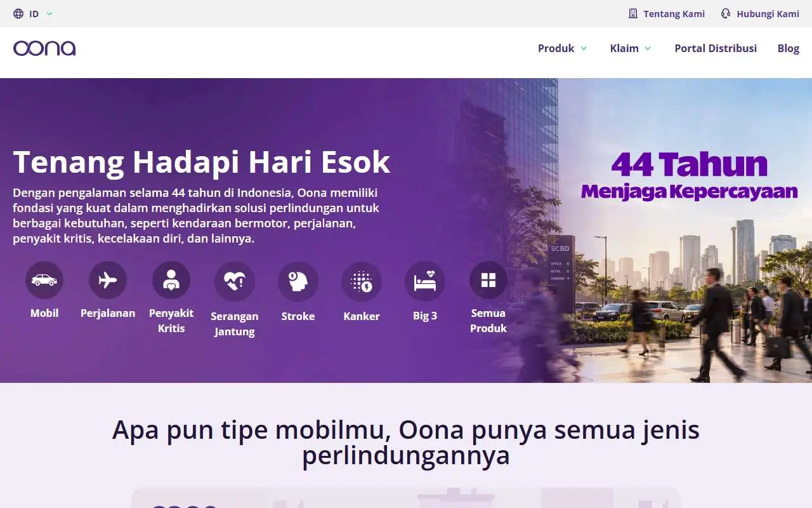812x508 pixels.
Task: Select the Perjalanan airplane icon
Action: point(108,280)
